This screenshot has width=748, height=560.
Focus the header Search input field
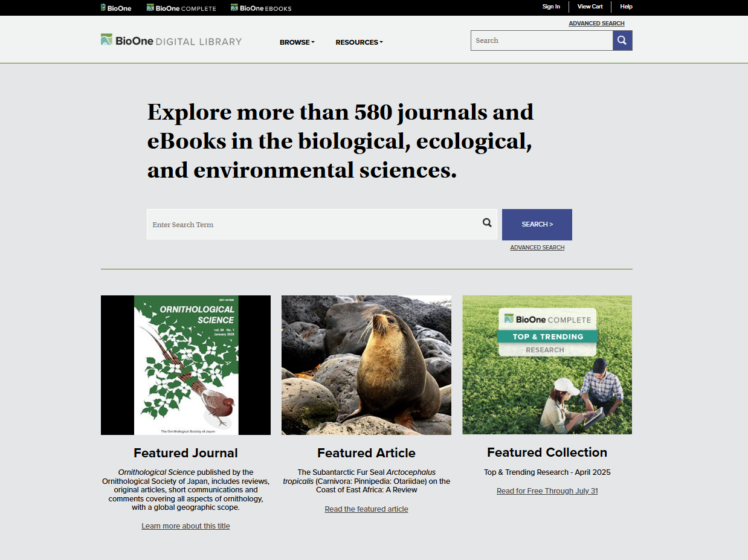[x=541, y=40]
